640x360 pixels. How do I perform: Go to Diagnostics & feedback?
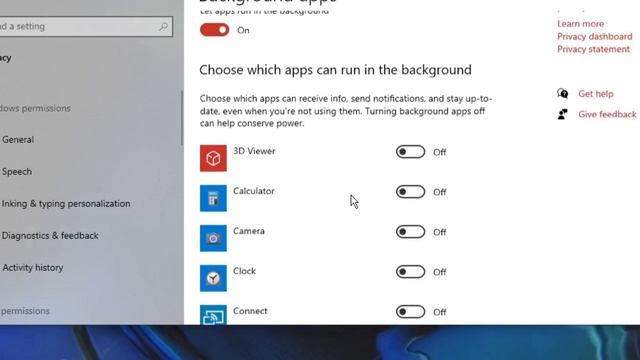coord(50,236)
